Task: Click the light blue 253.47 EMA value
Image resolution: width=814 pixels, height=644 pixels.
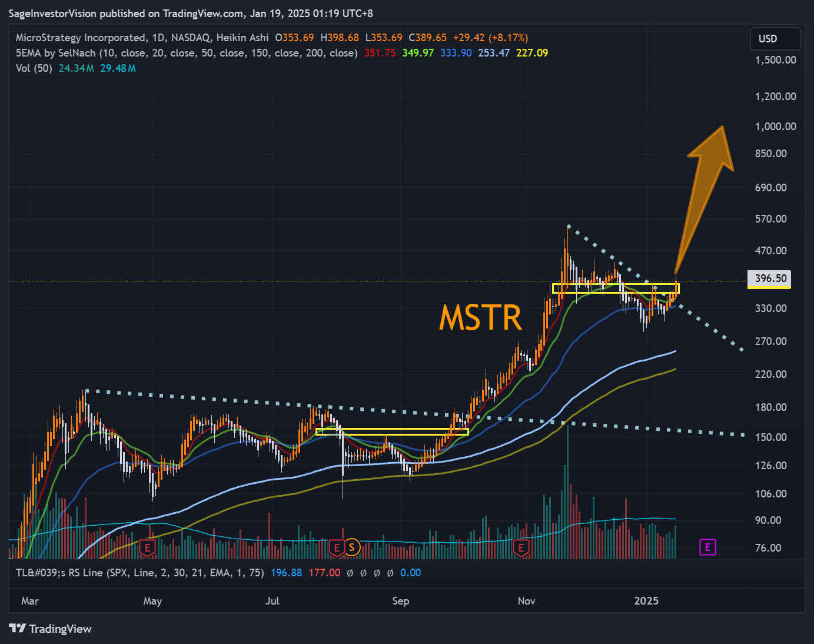Action: pyautogui.click(x=494, y=53)
